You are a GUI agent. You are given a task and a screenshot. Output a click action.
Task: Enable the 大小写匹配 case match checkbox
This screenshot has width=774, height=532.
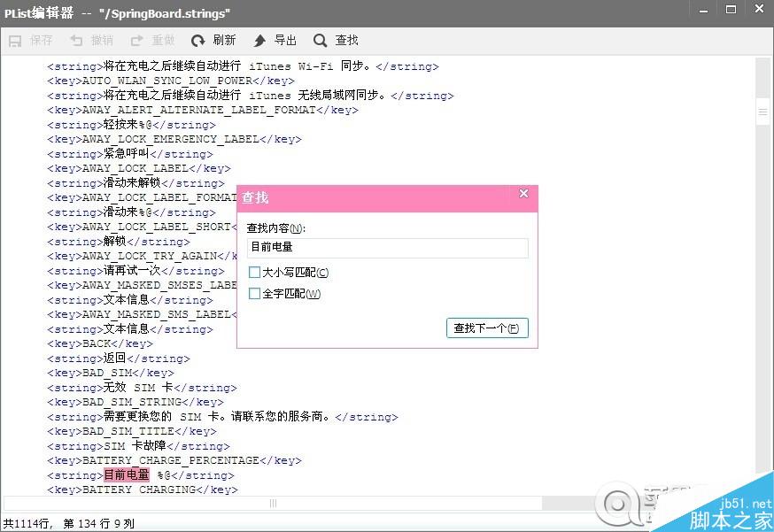255,272
